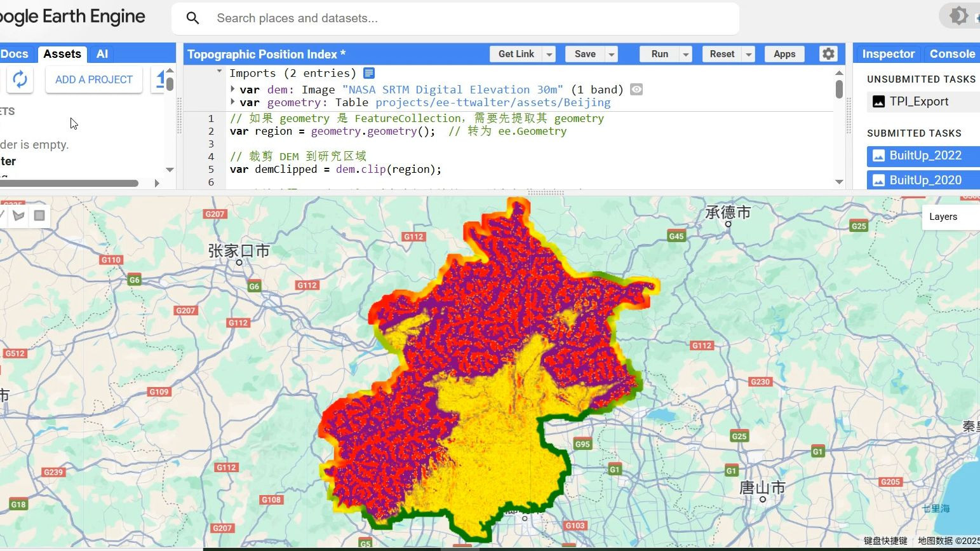Click the search magnifier icon

[x=193, y=18]
